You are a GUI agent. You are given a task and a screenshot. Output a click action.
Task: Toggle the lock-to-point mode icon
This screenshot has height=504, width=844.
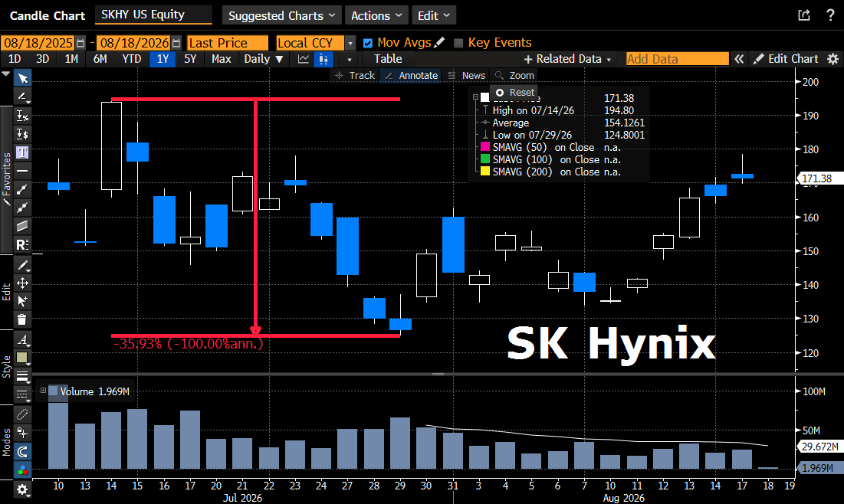[22, 433]
